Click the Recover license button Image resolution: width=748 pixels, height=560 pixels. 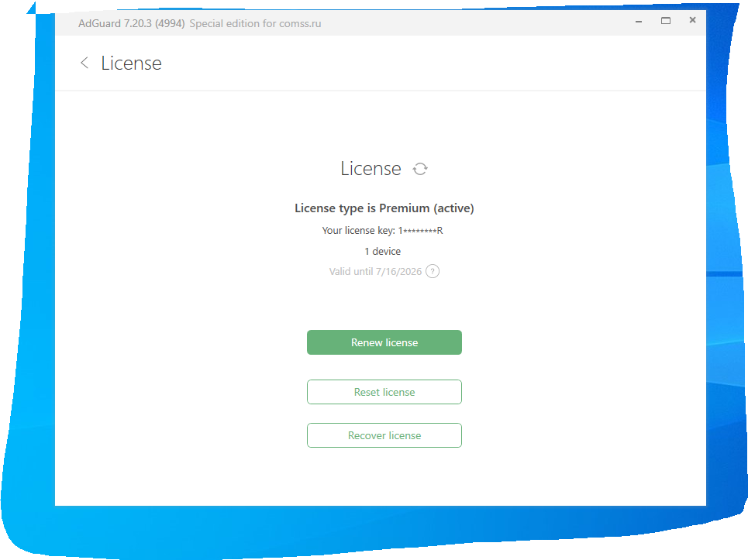(384, 435)
